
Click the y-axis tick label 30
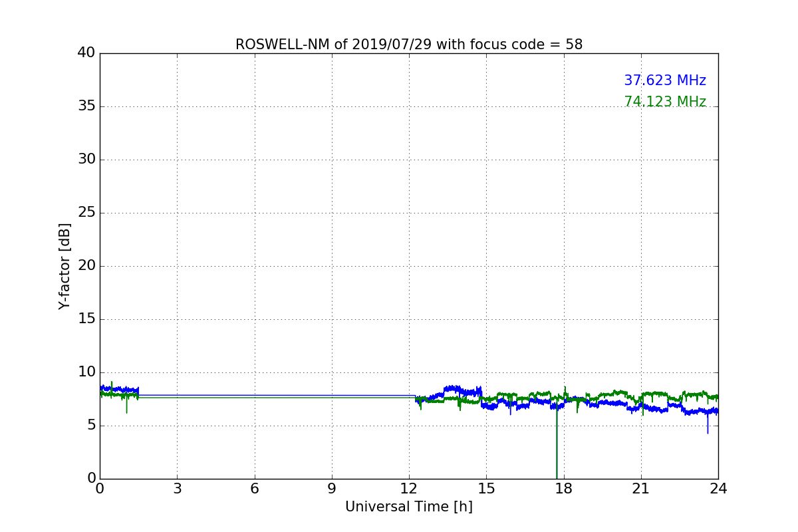click(86, 160)
